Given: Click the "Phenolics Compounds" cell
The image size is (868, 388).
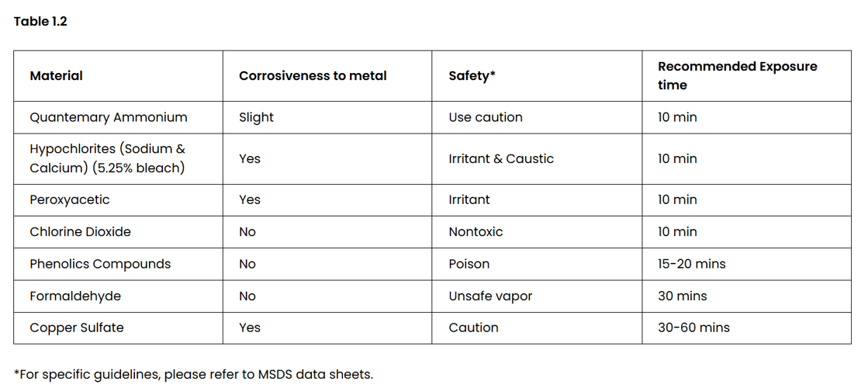Looking at the screenshot, I should pos(100,264).
